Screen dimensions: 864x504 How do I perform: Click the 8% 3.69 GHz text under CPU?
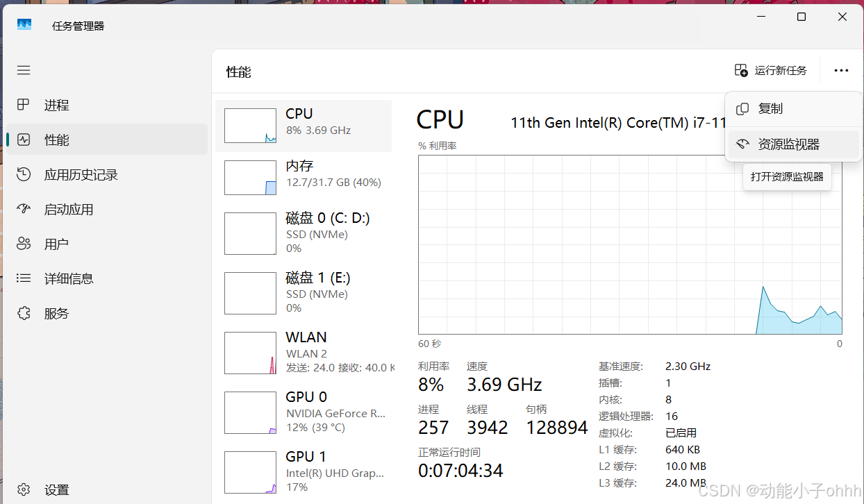[x=318, y=130]
